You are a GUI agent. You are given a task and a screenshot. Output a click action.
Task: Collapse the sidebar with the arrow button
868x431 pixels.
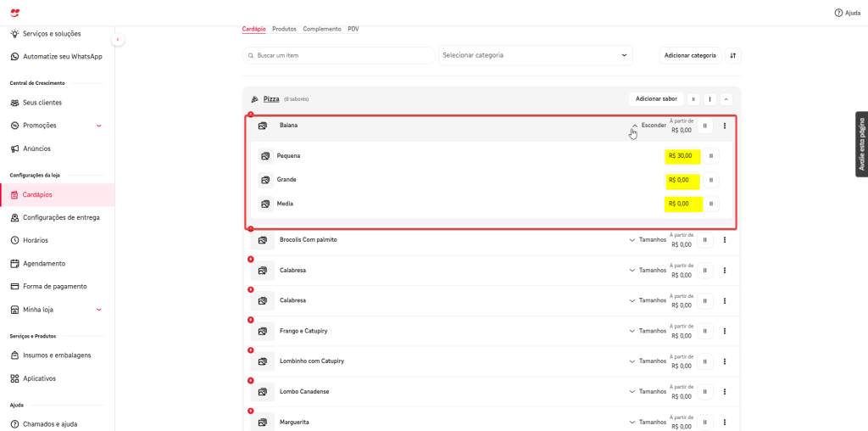tap(118, 40)
